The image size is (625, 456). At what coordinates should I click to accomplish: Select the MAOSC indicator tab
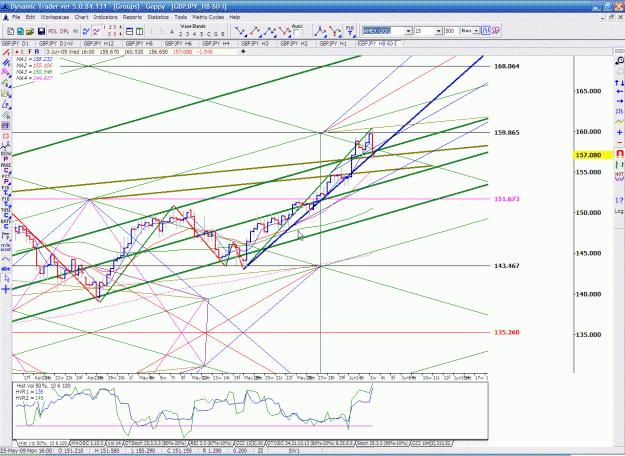(x=87, y=443)
